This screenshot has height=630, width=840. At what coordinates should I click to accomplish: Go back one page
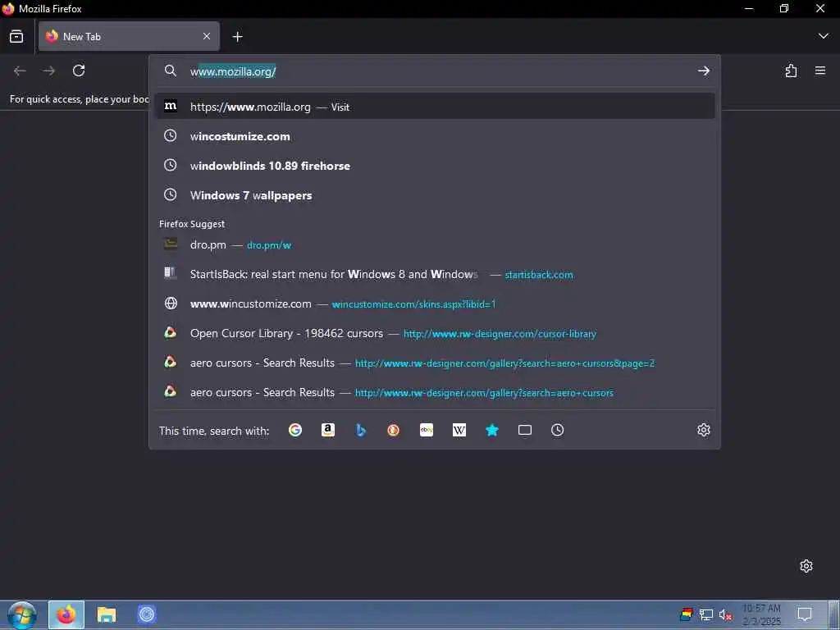click(20, 71)
